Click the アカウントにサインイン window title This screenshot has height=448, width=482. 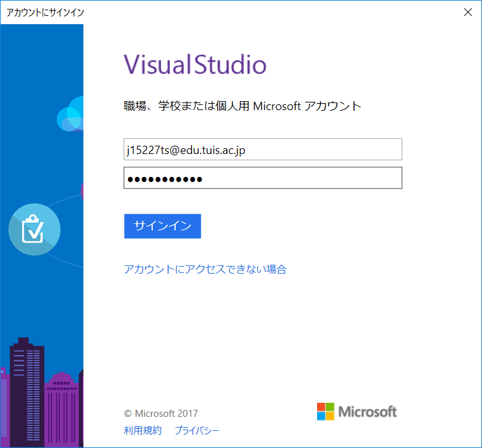[x=45, y=12]
